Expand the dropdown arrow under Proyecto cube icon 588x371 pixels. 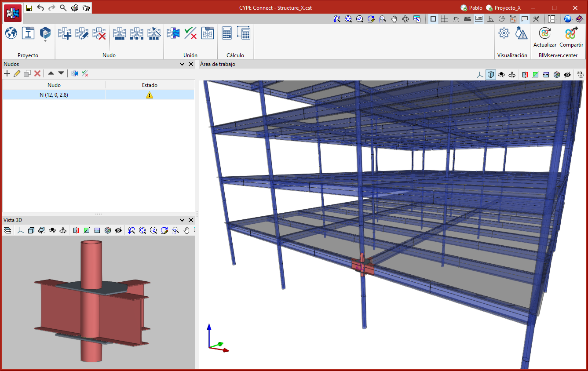click(x=45, y=42)
